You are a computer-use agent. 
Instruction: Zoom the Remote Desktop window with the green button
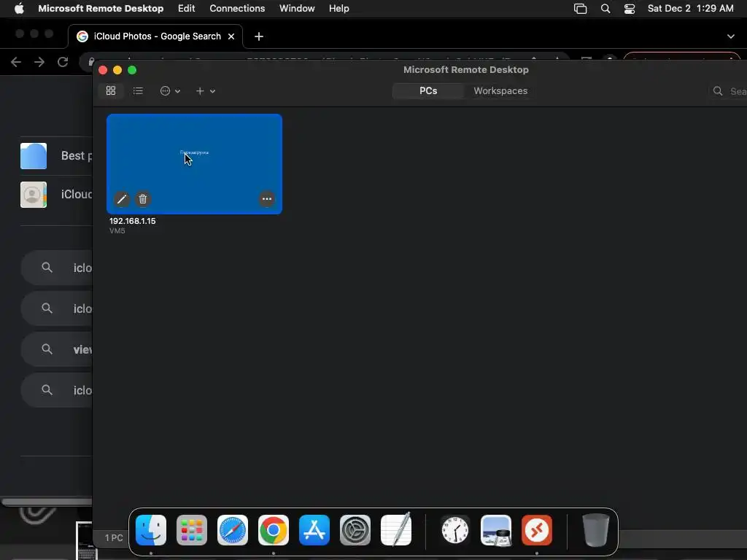pyautogui.click(x=132, y=70)
